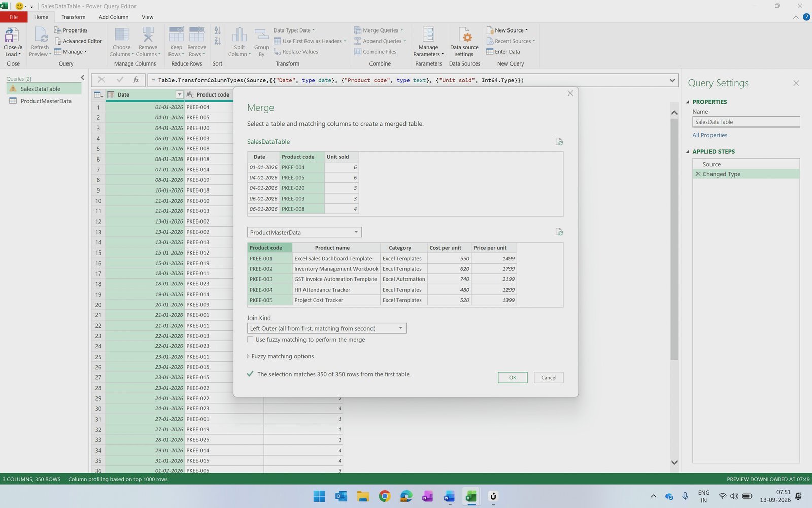Viewport: 812px width, 508px height.
Task: Open the File tab
Action: coord(14,17)
